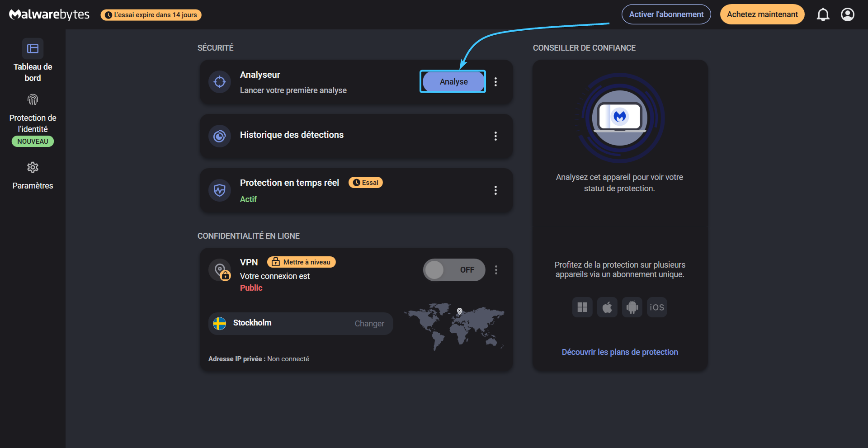This screenshot has height=448, width=868.
Task: Click the Analyseur card title
Action: [260, 75]
